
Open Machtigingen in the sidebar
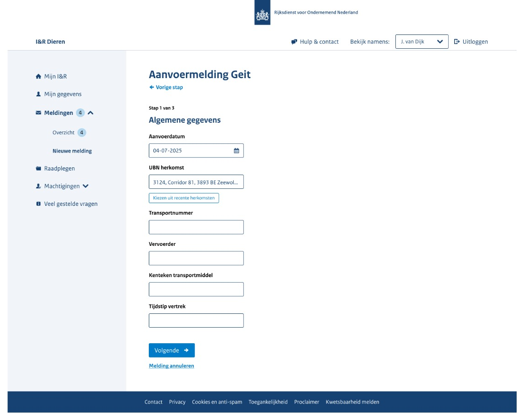pyautogui.click(x=62, y=186)
